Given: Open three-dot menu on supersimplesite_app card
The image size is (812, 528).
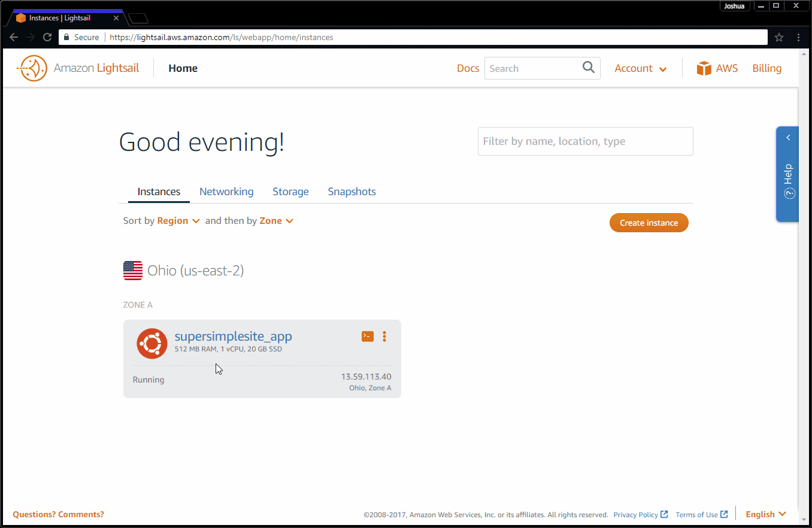Looking at the screenshot, I should click(x=384, y=336).
